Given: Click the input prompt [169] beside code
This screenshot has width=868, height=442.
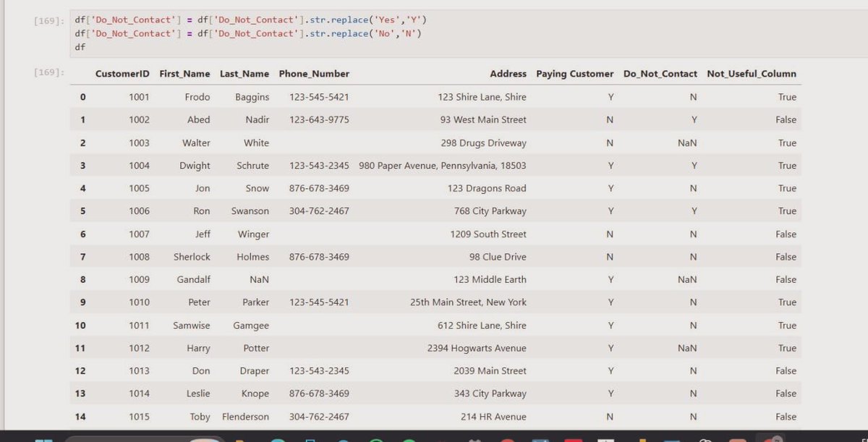Looking at the screenshot, I should (48, 21).
